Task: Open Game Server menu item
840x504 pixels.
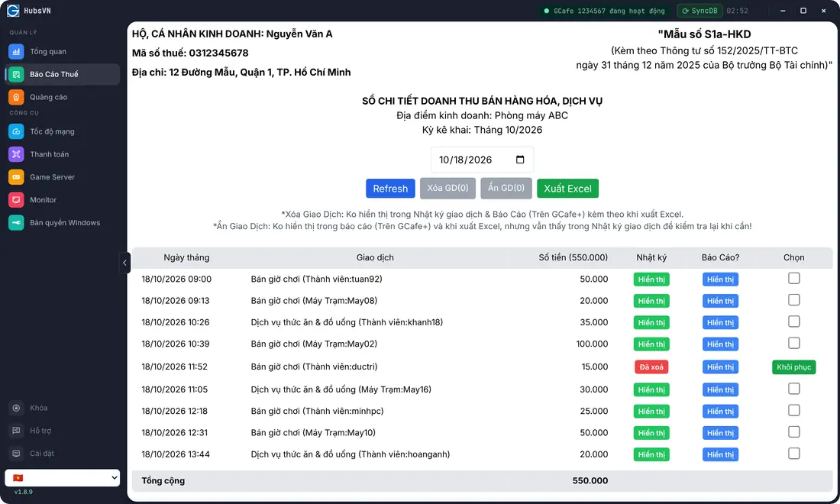Action: coord(63,176)
